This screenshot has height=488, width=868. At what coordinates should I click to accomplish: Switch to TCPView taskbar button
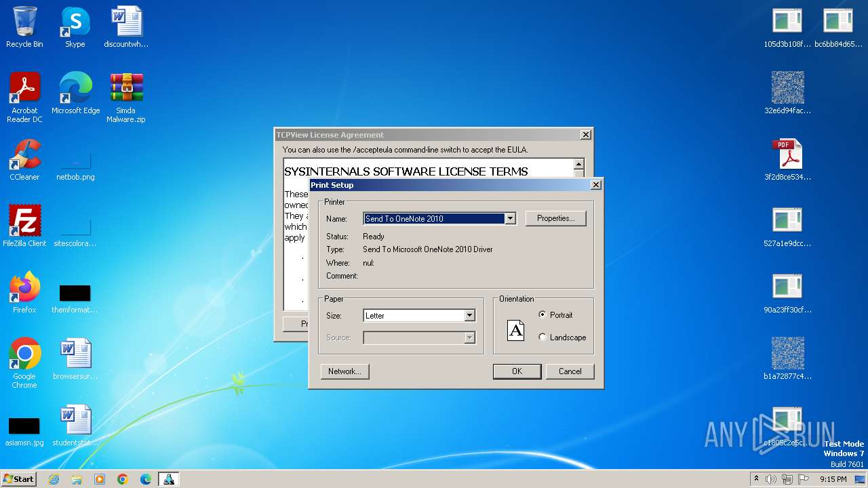point(169,479)
